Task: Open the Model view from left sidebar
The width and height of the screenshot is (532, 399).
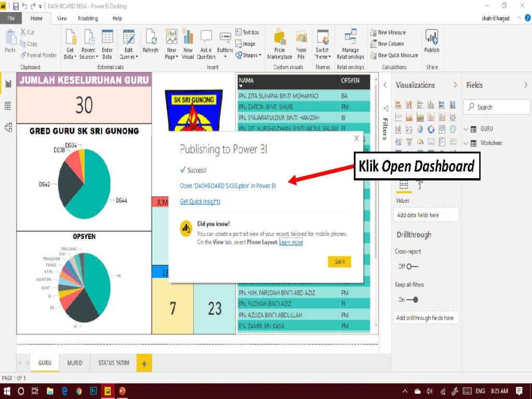Action: 8,127
